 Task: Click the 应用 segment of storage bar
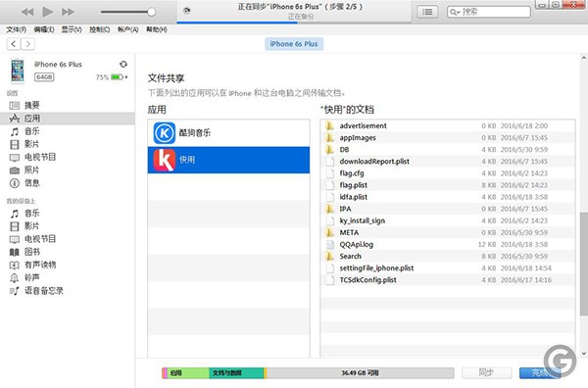187,373
